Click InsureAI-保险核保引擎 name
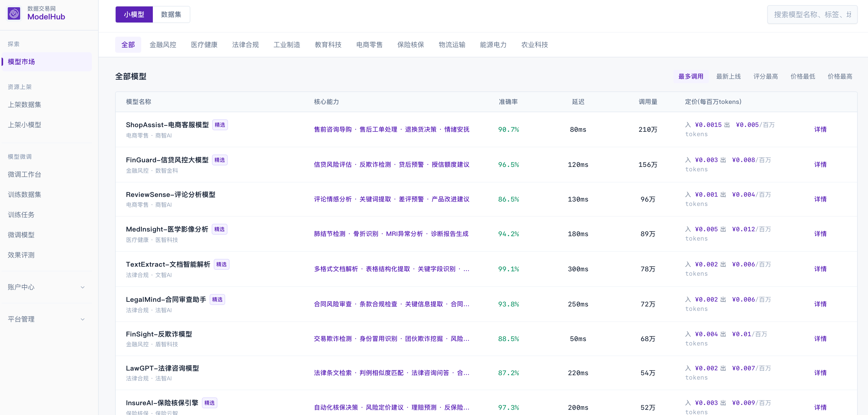Image resolution: width=868 pixels, height=415 pixels. click(x=162, y=403)
